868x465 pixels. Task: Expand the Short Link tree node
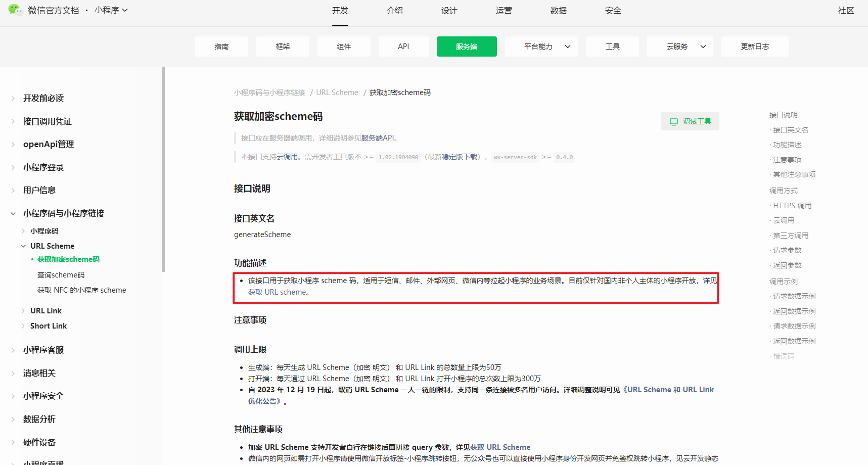(x=49, y=326)
